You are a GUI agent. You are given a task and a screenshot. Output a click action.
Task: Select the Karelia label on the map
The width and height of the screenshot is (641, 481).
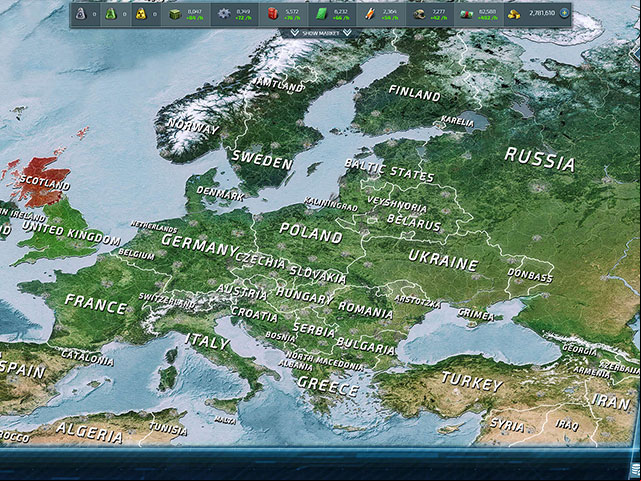coord(457,121)
